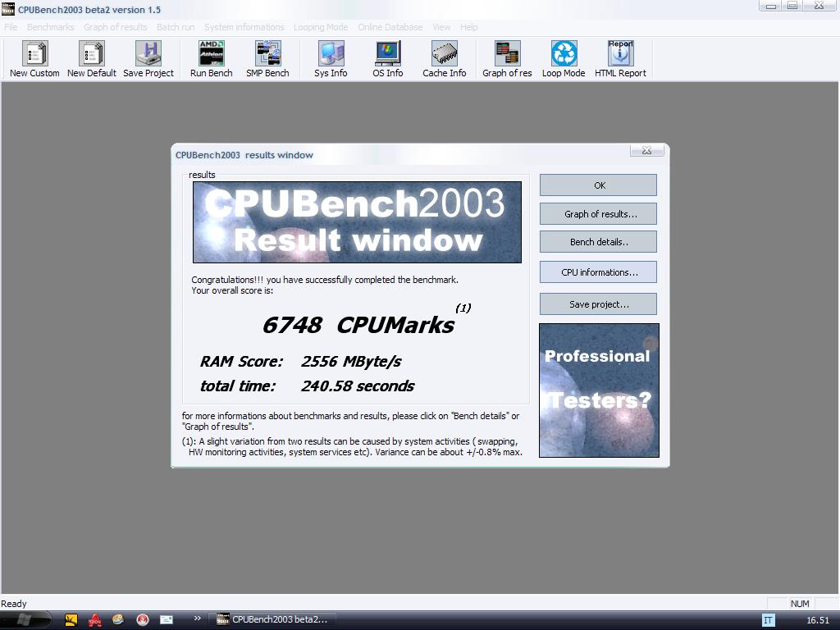Open the OS Info panel
Screen dimensions: 840x630
coord(388,59)
